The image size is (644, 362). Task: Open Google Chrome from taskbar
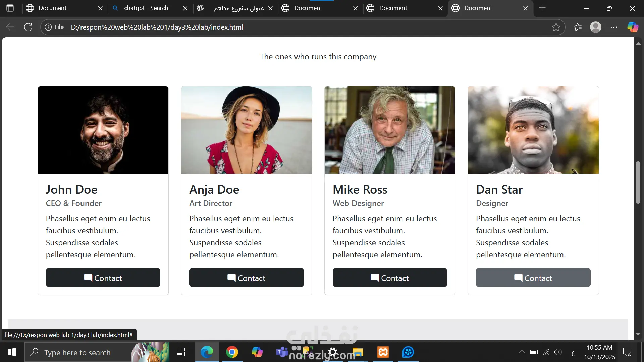(x=232, y=352)
